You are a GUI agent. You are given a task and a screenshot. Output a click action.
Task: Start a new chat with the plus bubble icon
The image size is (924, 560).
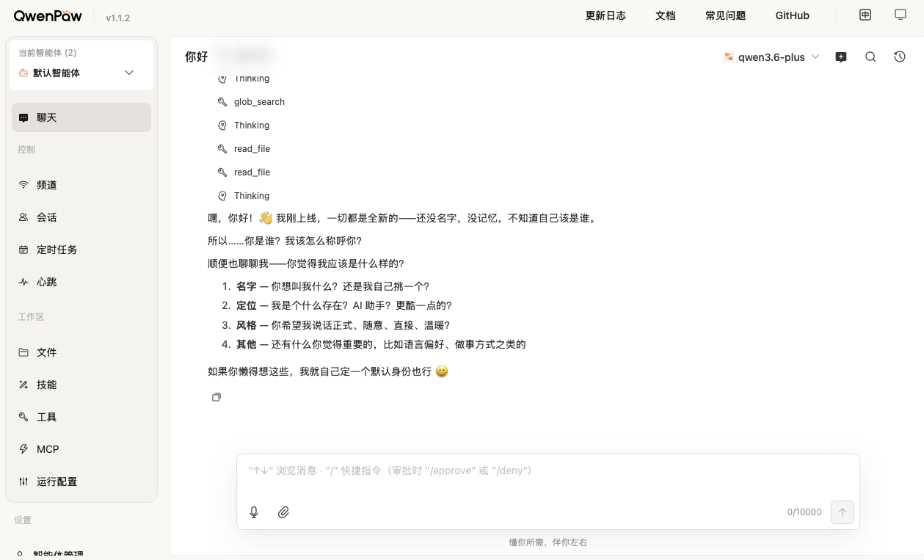point(841,57)
